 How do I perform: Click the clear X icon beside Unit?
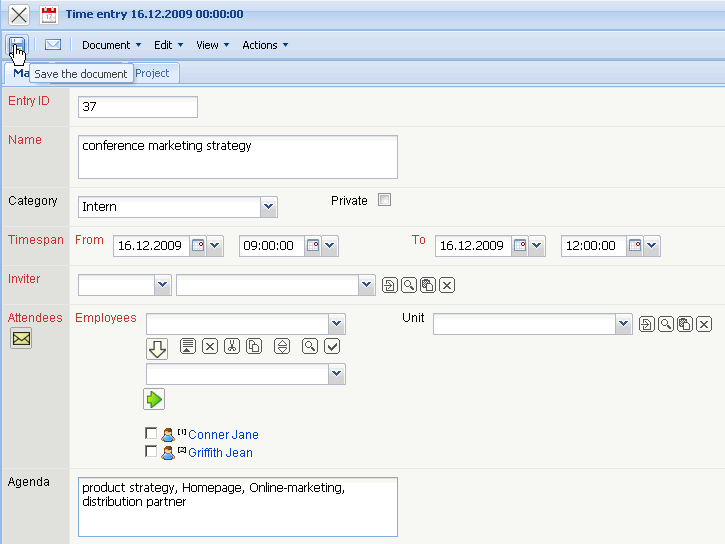[704, 324]
